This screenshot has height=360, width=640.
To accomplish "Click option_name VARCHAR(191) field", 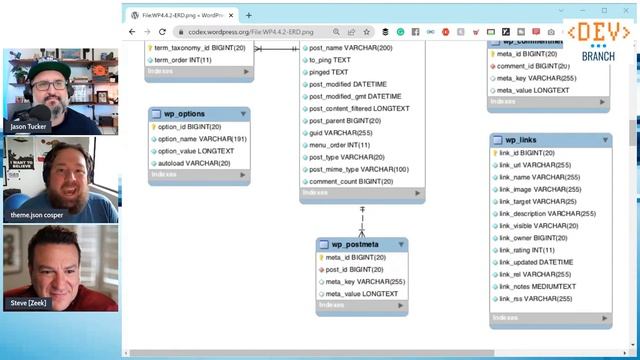I will 202,139.
